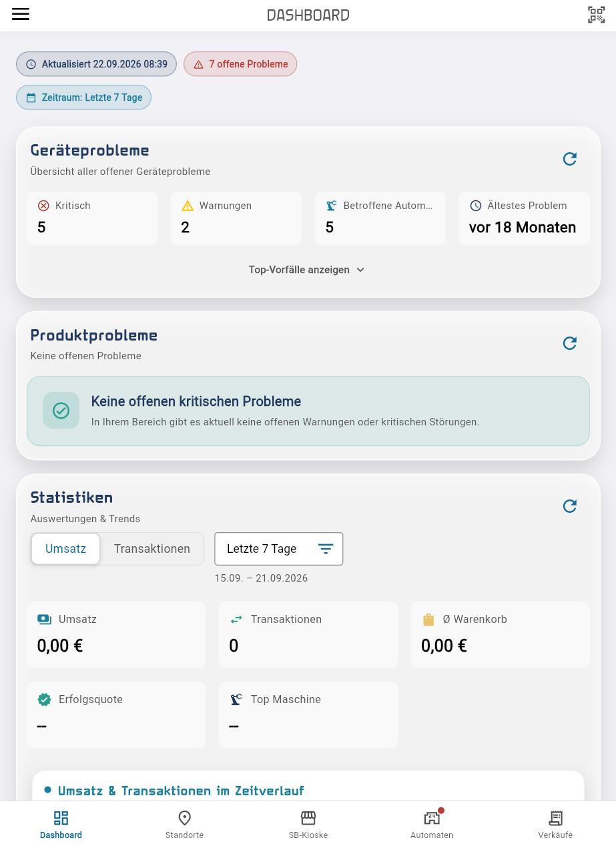Select the Umsatz statistics toggle

point(65,549)
